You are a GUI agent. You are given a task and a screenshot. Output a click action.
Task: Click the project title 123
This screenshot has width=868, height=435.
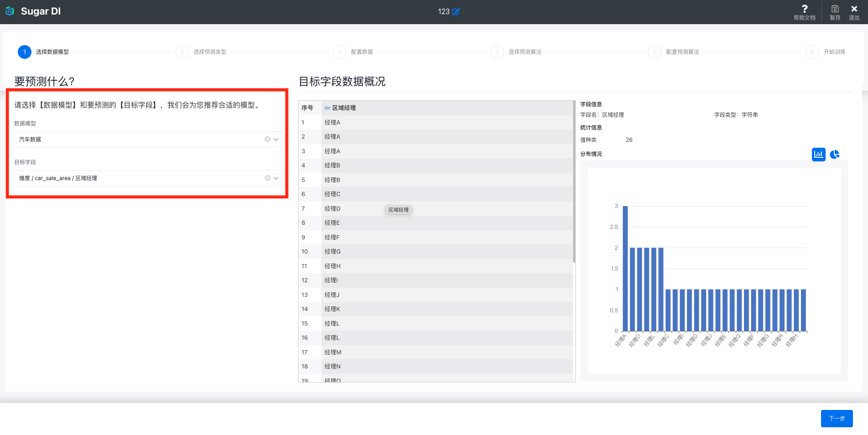[444, 11]
